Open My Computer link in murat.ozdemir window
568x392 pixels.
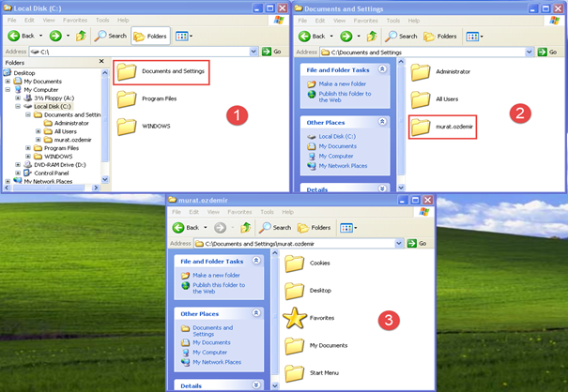(x=209, y=353)
